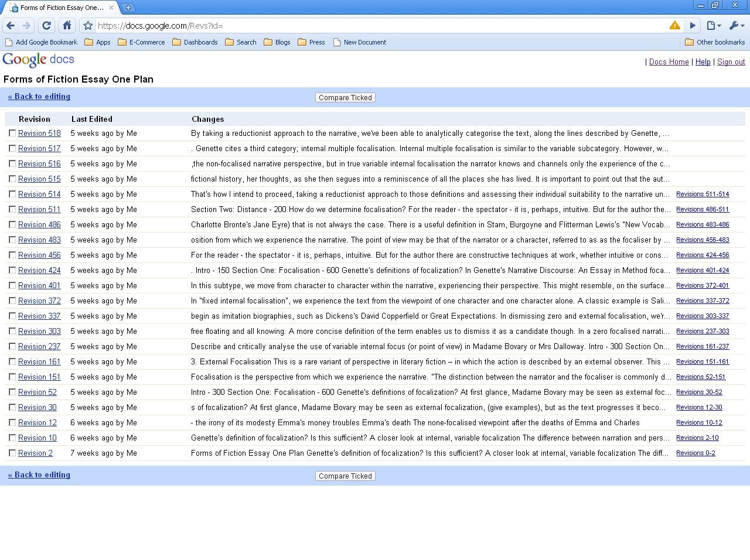Select the Forms of Fiction Essay tab
This screenshot has height=560, width=750.
[59, 8]
